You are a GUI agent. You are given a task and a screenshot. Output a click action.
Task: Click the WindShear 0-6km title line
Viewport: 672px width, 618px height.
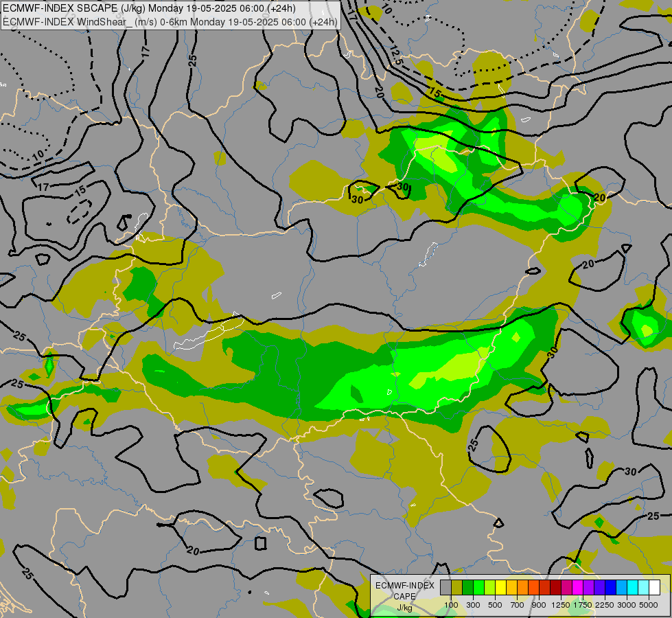[170, 22]
